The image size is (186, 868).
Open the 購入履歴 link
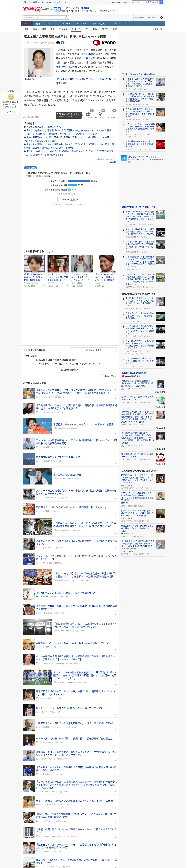pos(152,18)
